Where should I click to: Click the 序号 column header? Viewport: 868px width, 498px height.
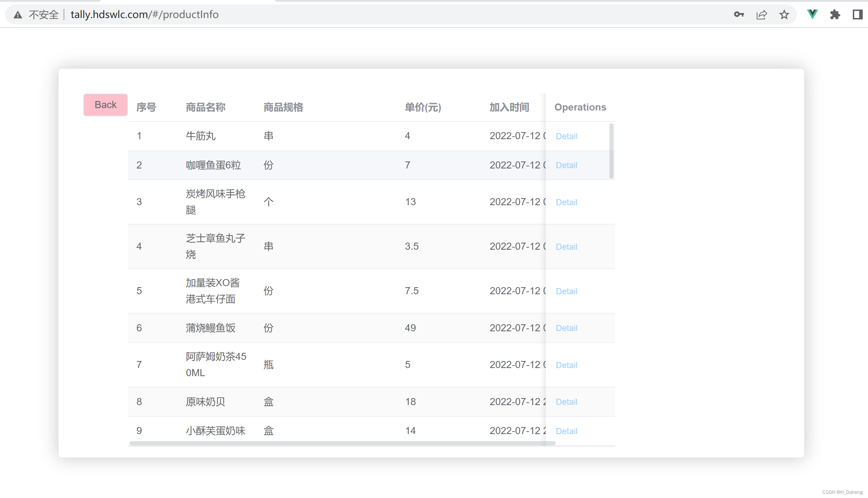[x=146, y=107]
